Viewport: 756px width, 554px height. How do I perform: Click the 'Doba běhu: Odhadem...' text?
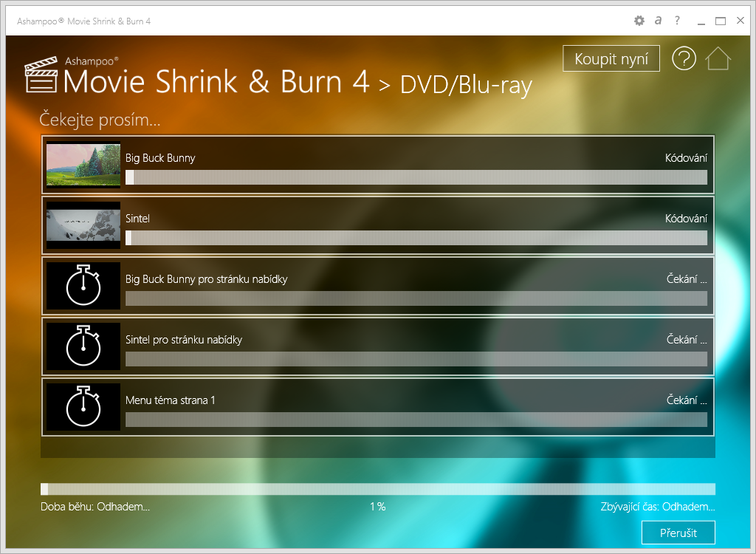[95, 507]
